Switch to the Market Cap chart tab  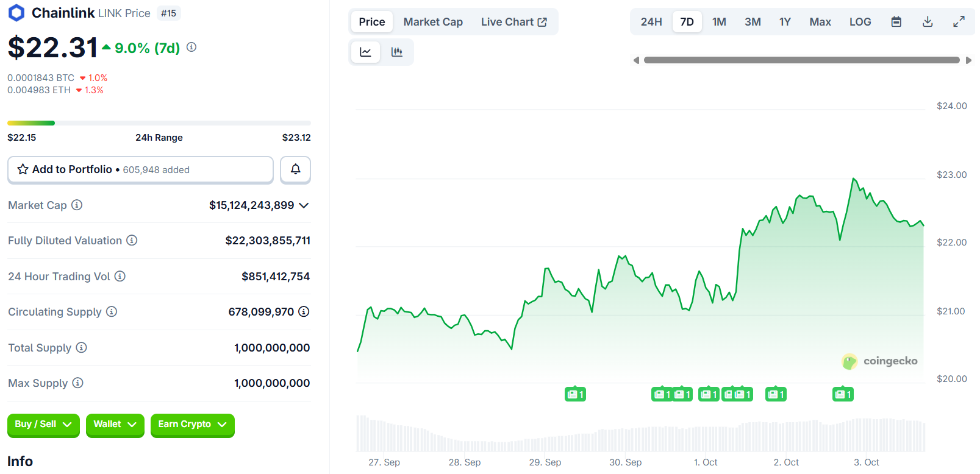[433, 22]
